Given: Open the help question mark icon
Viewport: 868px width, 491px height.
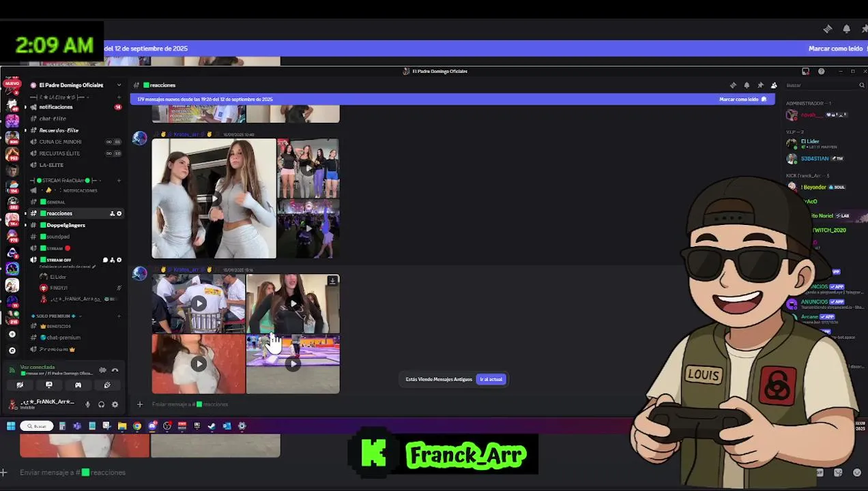Looking at the screenshot, I should point(821,71).
